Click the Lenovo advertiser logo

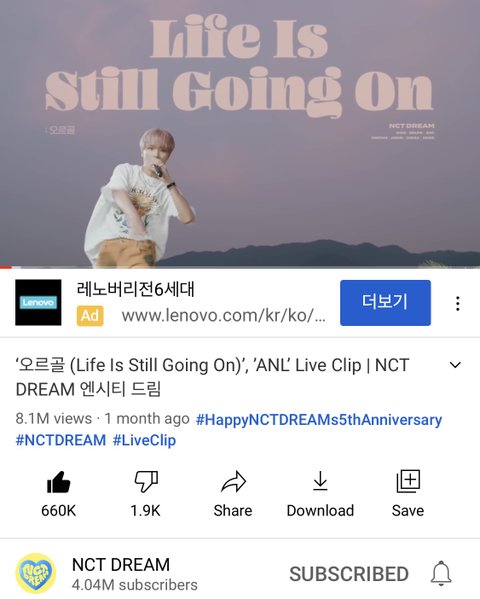point(38,303)
